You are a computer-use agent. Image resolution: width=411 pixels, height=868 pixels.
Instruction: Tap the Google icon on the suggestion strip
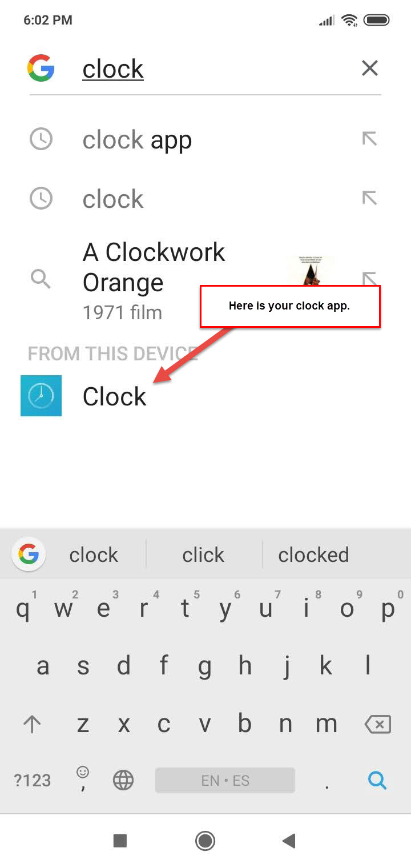(x=28, y=554)
